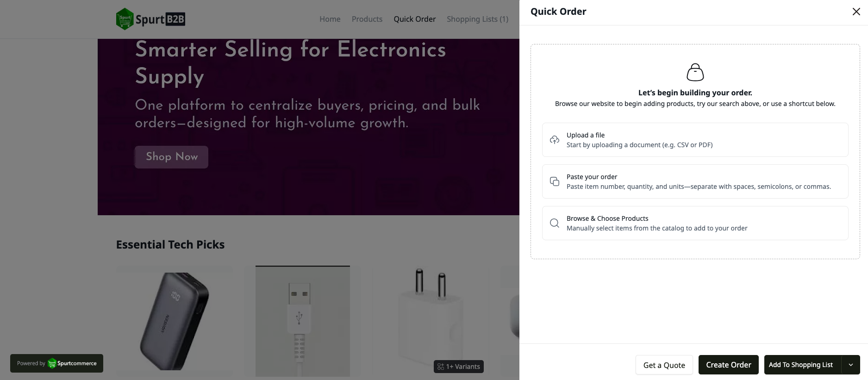This screenshot has width=868, height=380.
Task: Select the paste order clipboard icon
Action: click(554, 181)
